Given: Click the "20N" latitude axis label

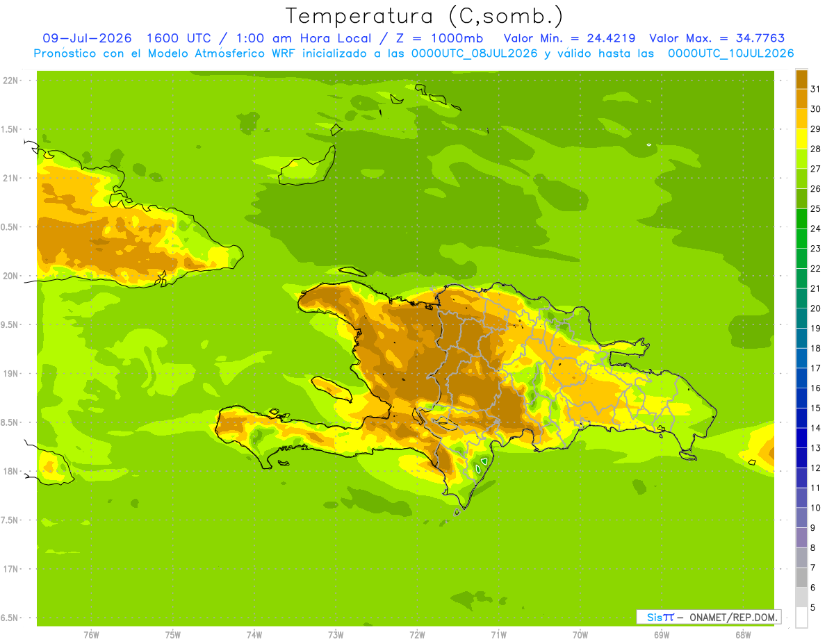Looking at the screenshot, I should pos(10,276).
